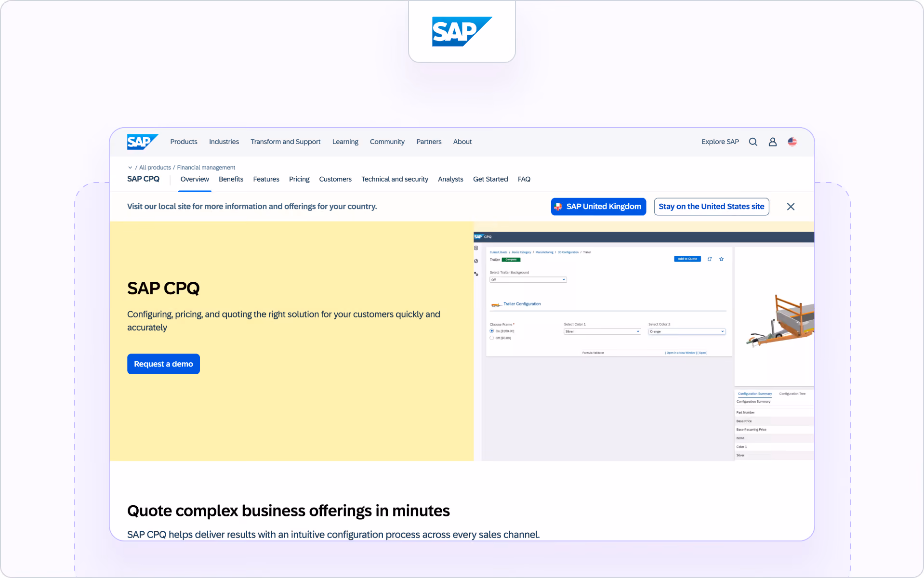
Task: Click the SAP United Kingdom button
Action: point(598,207)
